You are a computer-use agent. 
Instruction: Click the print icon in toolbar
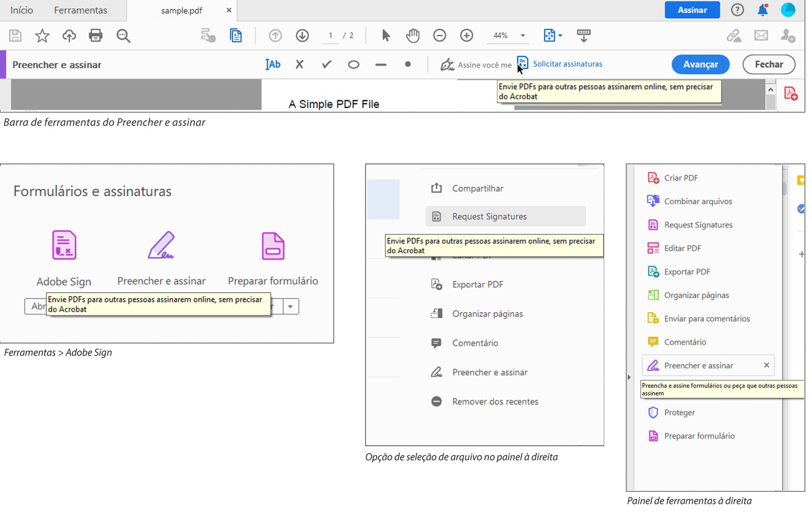point(96,36)
